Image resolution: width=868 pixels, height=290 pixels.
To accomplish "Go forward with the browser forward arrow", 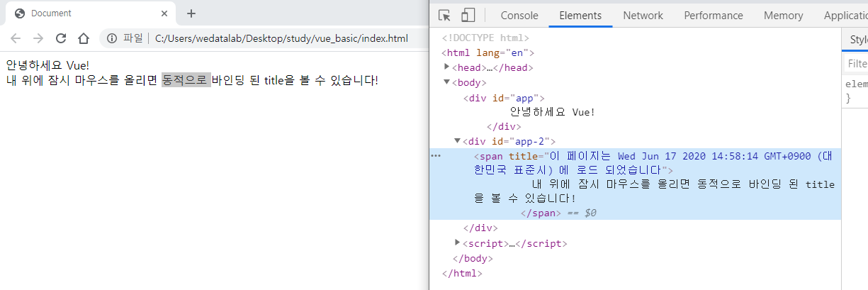I will [38, 38].
